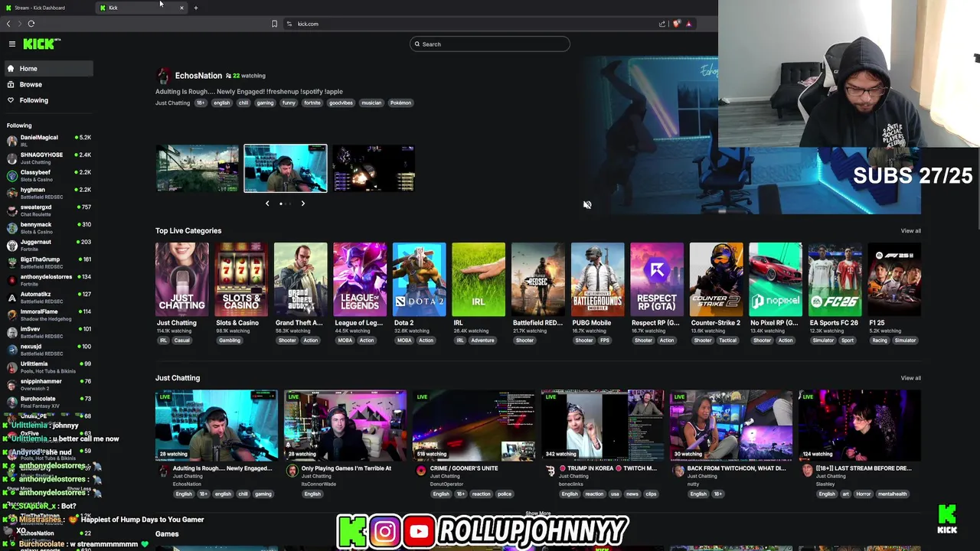Open Battlefield REDSEC category card

[537, 279]
